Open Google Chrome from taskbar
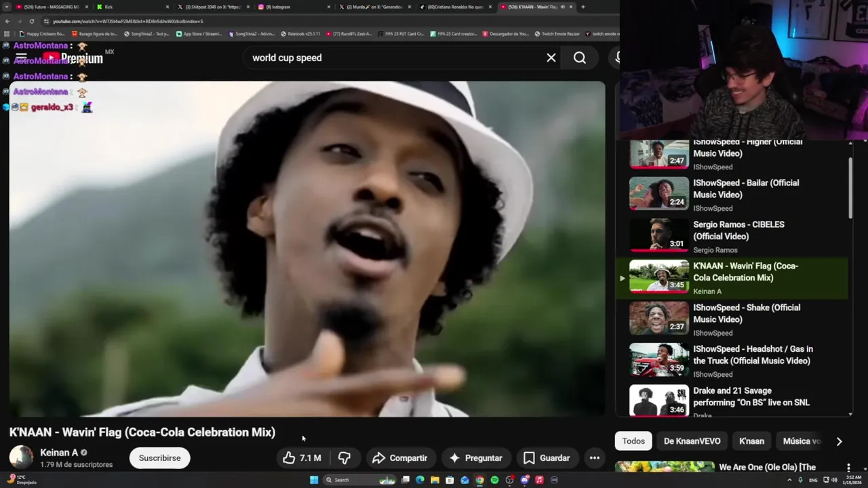This screenshot has width=868, height=488. coord(479,480)
